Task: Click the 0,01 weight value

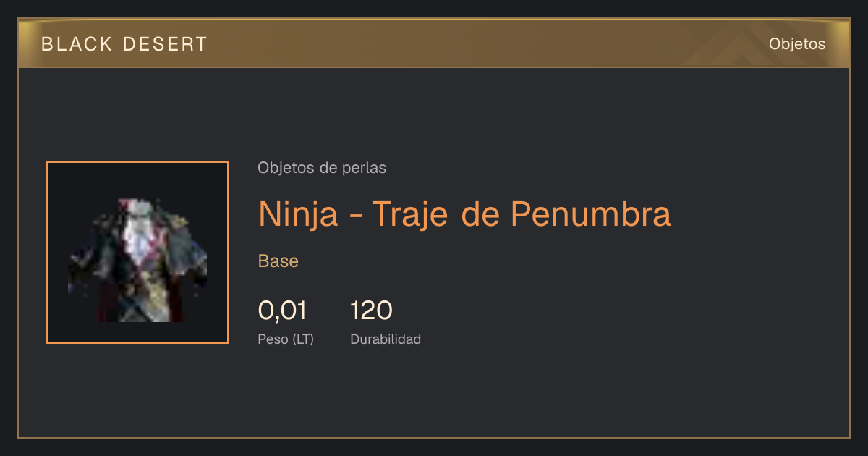Action: (282, 311)
